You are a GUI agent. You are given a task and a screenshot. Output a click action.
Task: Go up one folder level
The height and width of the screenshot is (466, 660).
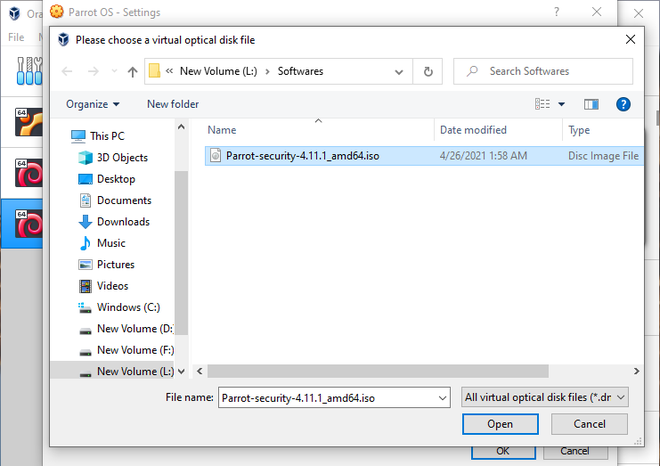tap(133, 72)
